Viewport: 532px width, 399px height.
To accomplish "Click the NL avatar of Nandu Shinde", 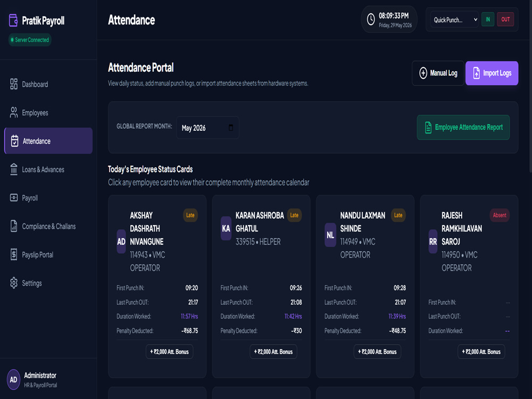I will (330, 235).
